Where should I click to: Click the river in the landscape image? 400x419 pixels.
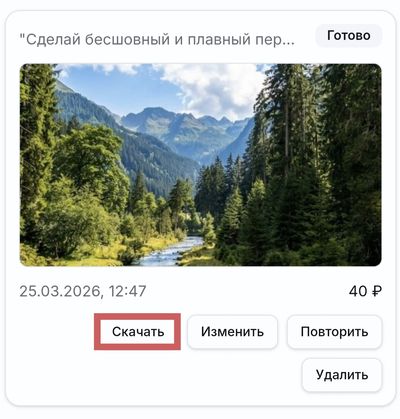click(173, 253)
